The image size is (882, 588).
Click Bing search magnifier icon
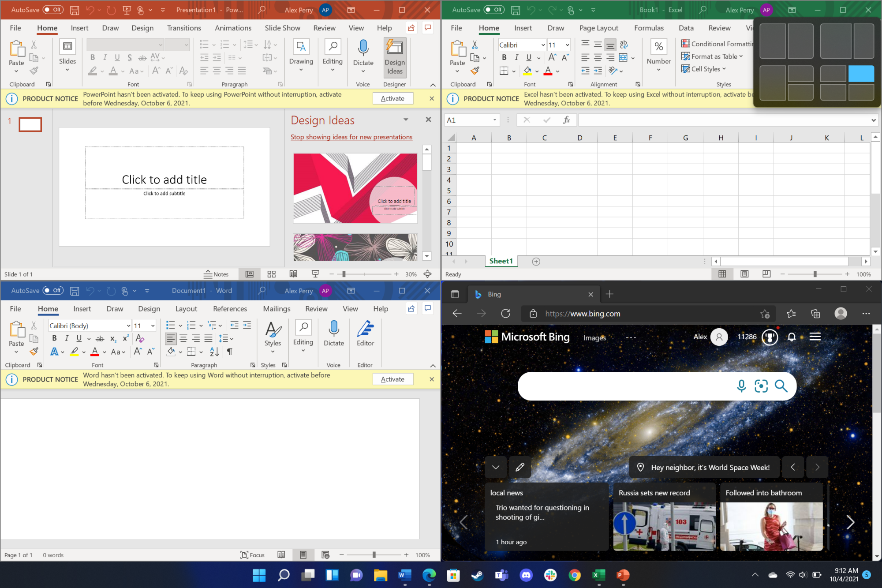coord(781,386)
